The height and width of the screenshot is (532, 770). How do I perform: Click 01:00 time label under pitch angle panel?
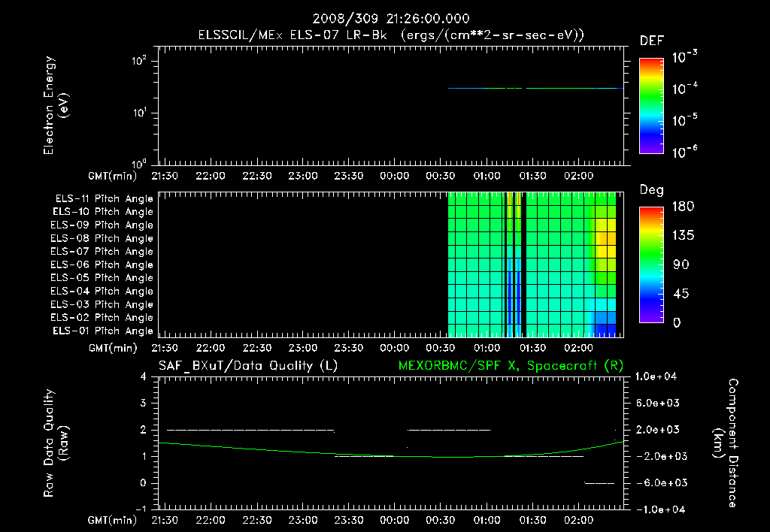(x=487, y=348)
